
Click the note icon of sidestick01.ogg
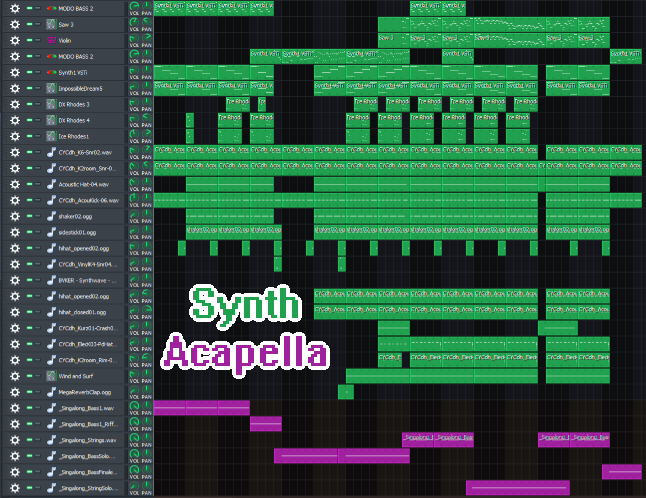tap(51, 232)
